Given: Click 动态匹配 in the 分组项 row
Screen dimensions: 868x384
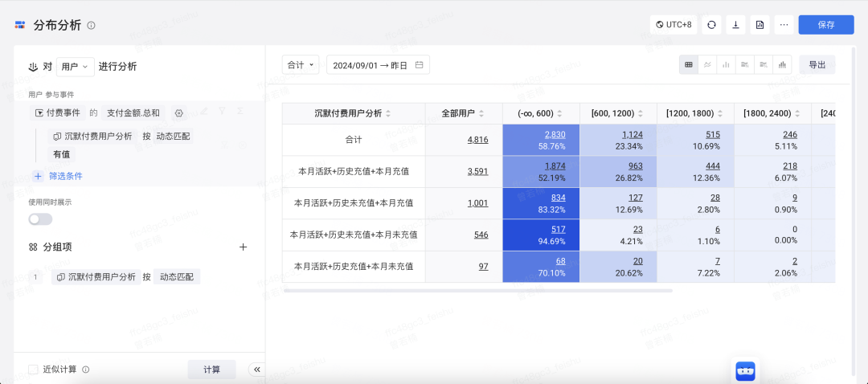Looking at the screenshot, I should click(x=177, y=277).
